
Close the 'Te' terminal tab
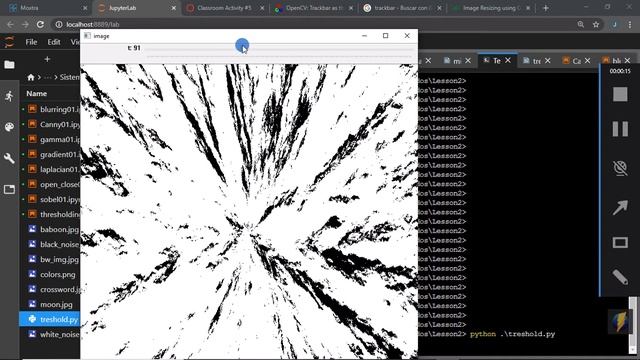[x=508, y=60]
